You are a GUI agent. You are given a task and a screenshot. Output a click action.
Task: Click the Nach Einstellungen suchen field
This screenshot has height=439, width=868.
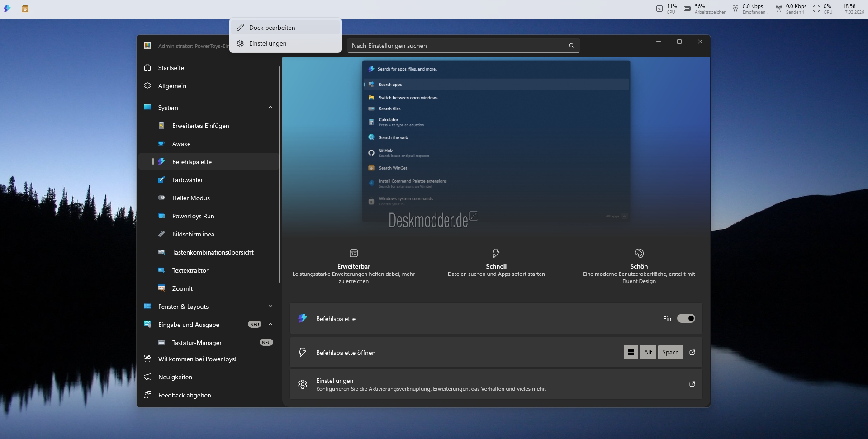457,46
